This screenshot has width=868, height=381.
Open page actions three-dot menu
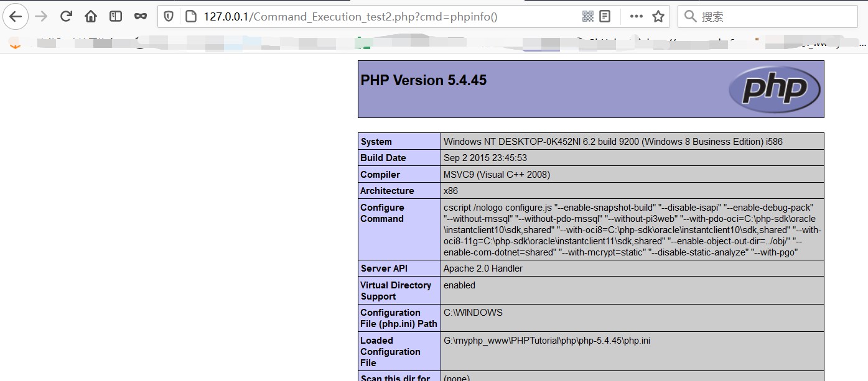coord(636,17)
